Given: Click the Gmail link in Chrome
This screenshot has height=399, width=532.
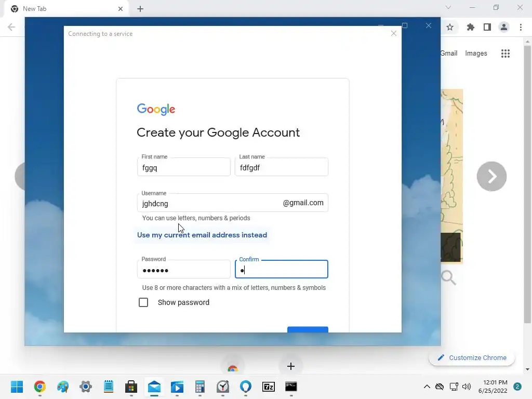Looking at the screenshot, I should point(449,54).
